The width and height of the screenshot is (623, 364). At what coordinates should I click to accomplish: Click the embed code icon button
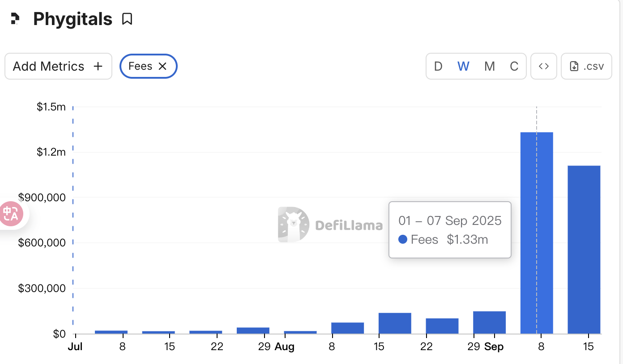click(x=544, y=66)
